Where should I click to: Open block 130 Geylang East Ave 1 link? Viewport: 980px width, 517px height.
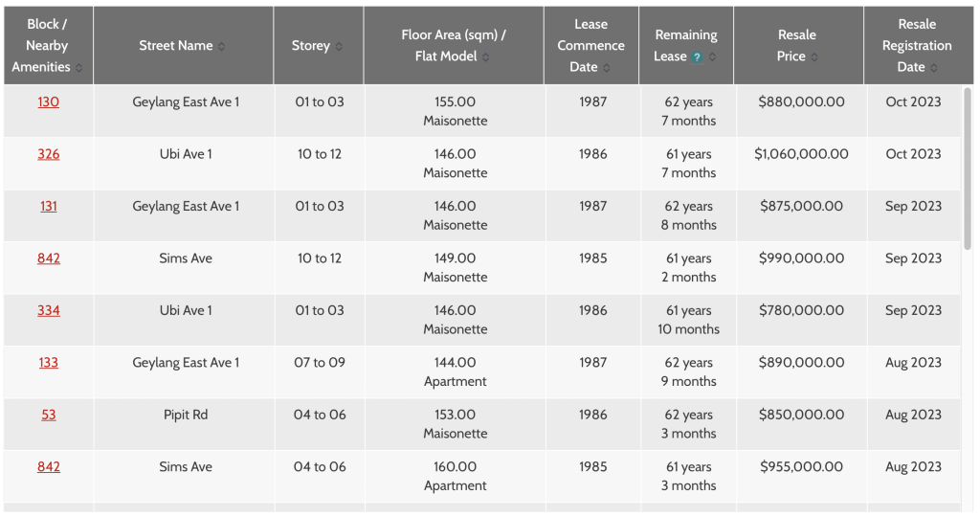(48, 101)
